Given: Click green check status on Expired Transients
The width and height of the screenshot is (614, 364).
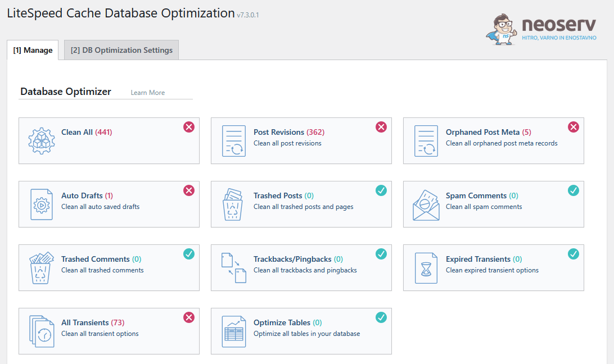Looking at the screenshot, I should (x=574, y=254).
